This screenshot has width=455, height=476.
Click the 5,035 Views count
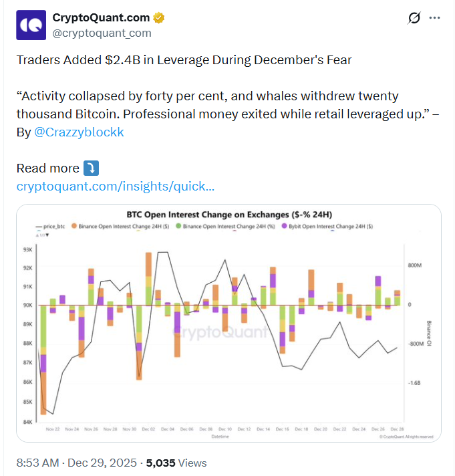point(176,463)
